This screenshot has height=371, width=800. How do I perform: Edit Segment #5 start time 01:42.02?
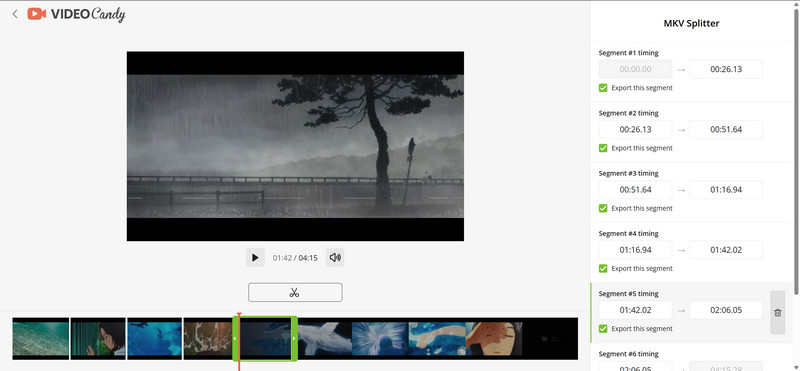click(x=635, y=310)
